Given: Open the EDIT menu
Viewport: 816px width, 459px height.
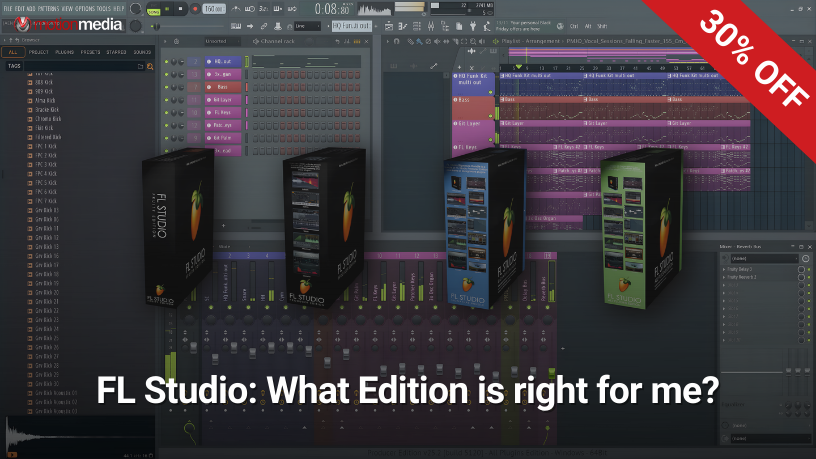Looking at the screenshot, I should click(x=20, y=8).
